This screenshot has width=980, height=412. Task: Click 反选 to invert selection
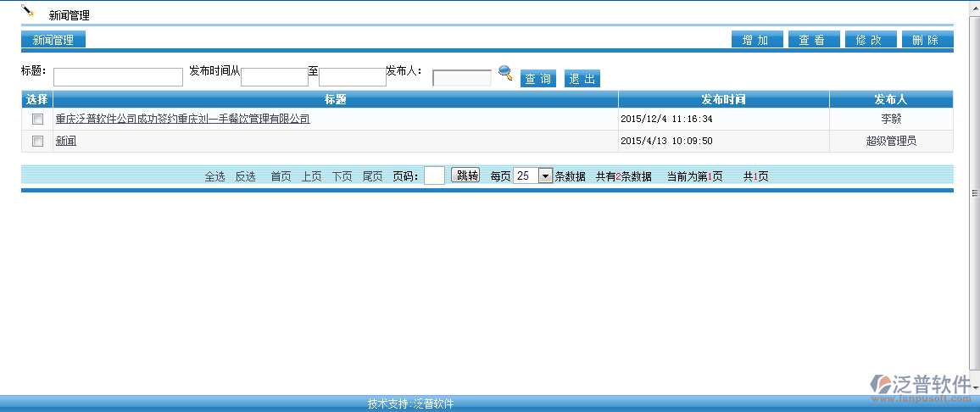246,177
